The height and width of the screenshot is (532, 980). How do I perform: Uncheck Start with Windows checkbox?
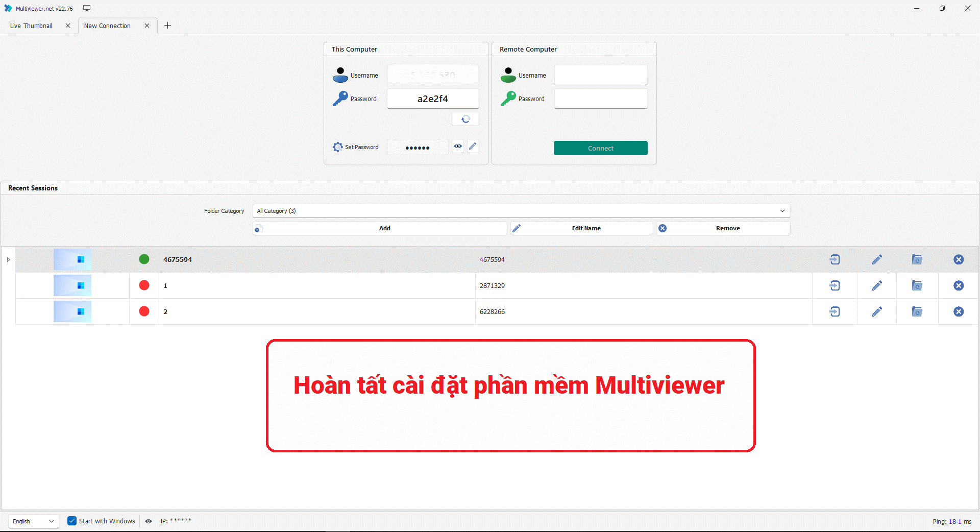[72, 521]
